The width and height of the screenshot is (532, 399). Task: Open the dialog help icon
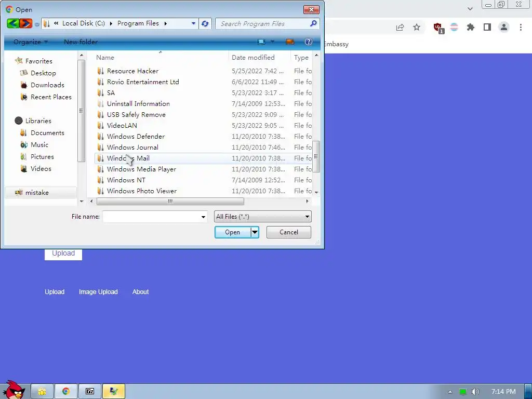point(308,42)
